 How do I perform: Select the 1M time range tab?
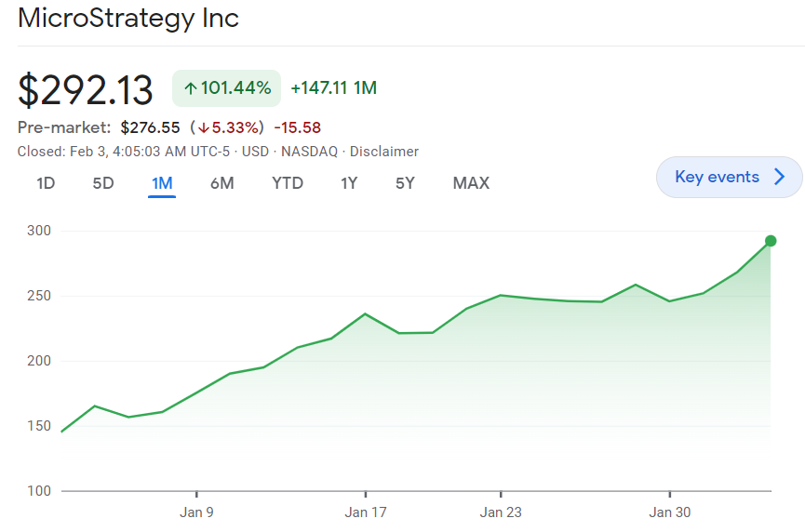click(x=162, y=183)
